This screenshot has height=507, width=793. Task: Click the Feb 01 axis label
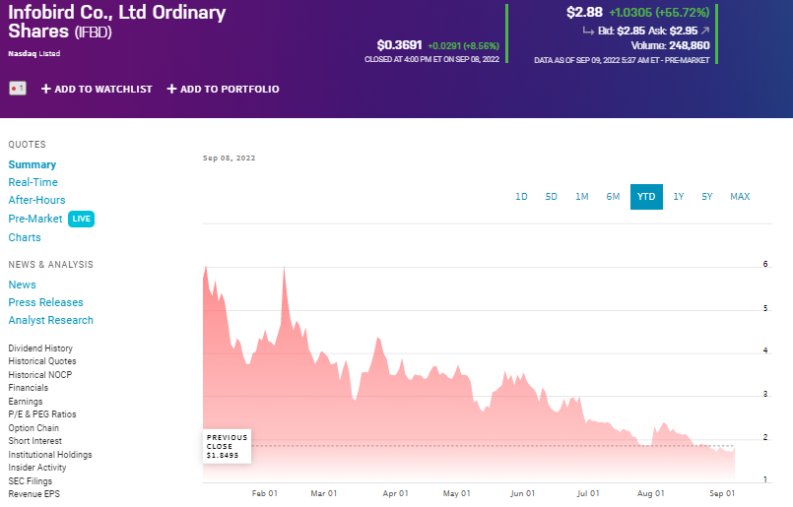coord(265,493)
